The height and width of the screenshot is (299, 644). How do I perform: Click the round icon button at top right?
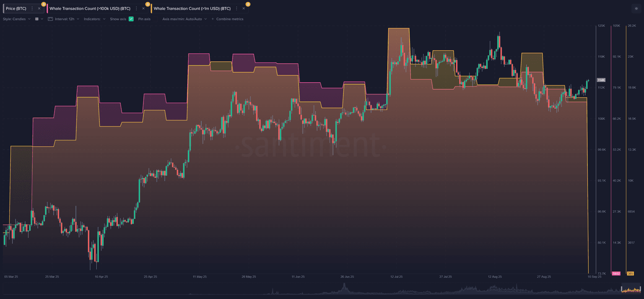(x=636, y=8)
